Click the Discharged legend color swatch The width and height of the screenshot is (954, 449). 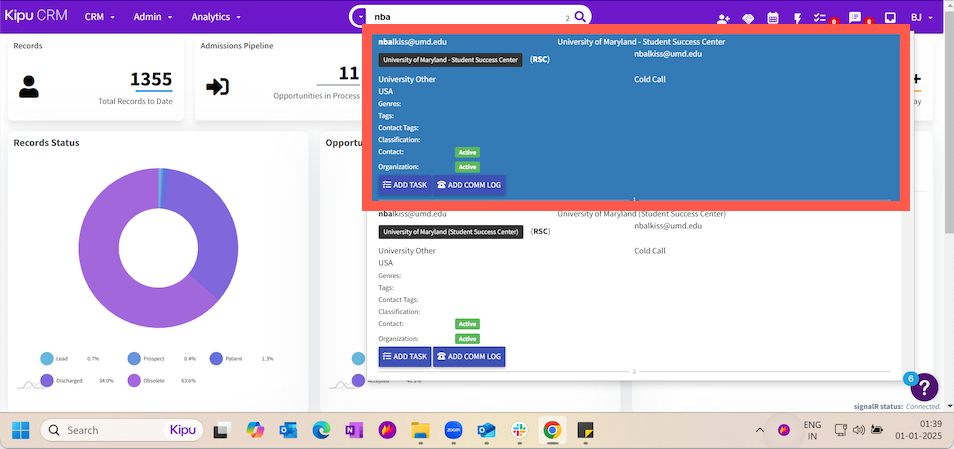[47, 380]
